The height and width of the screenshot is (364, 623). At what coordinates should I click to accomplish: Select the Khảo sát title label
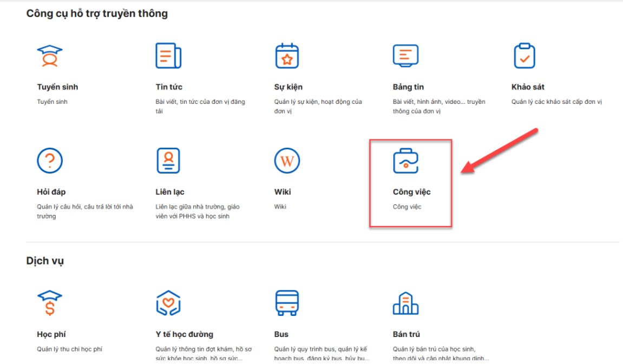pos(528,87)
